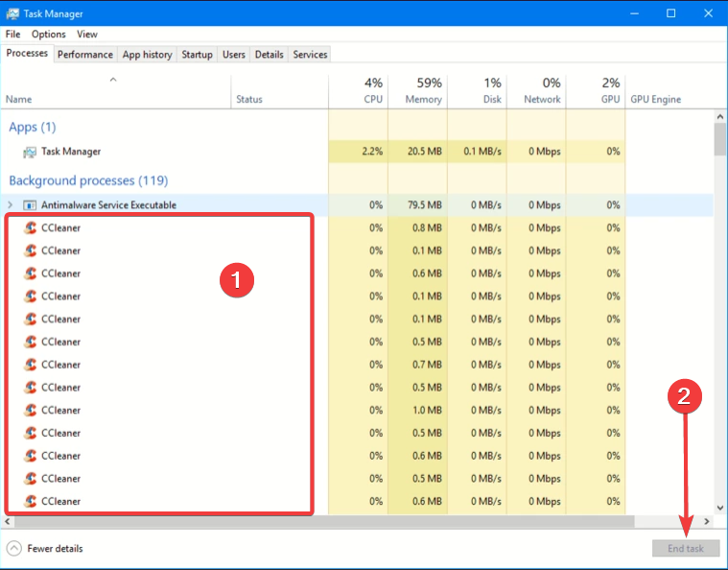Click the 2.2% CPU cell for Task Manager
This screenshot has height=570, width=728.
click(x=358, y=152)
